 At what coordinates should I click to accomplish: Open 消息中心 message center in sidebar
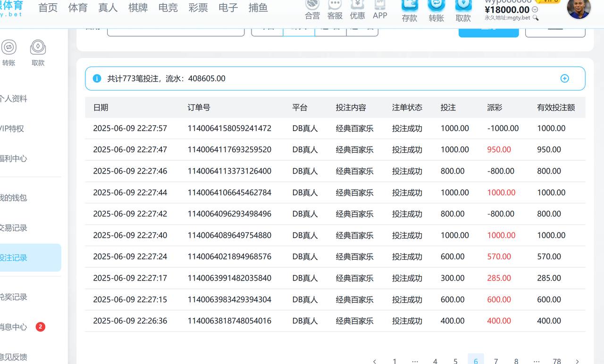coord(14,327)
